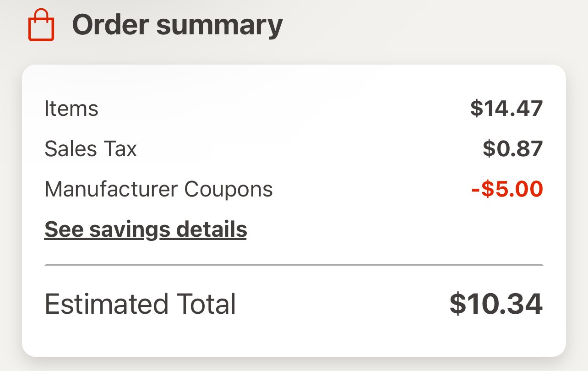Click the red -$5.00 coupon amount
This screenshot has width=588, height=371.
(507, 189)
